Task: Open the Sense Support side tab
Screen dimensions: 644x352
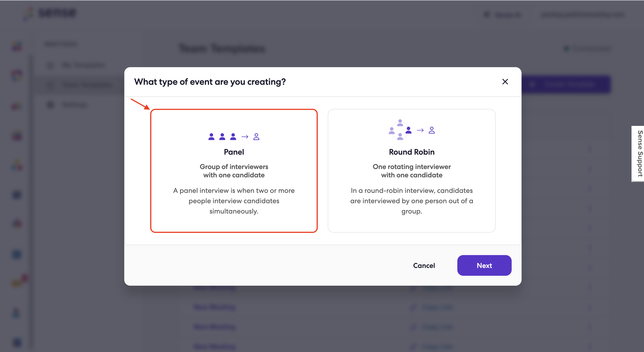Action: (638, 154)
